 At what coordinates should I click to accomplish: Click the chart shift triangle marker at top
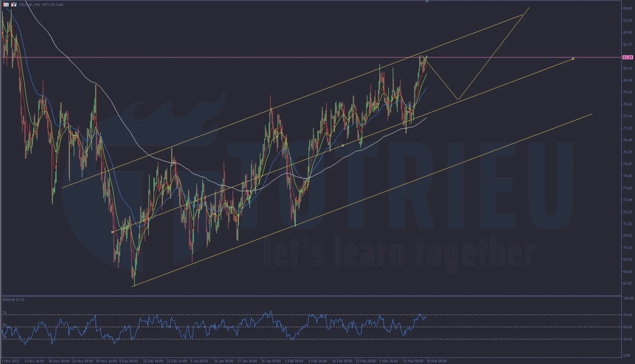pyautogui.click(x=427, y=1)
